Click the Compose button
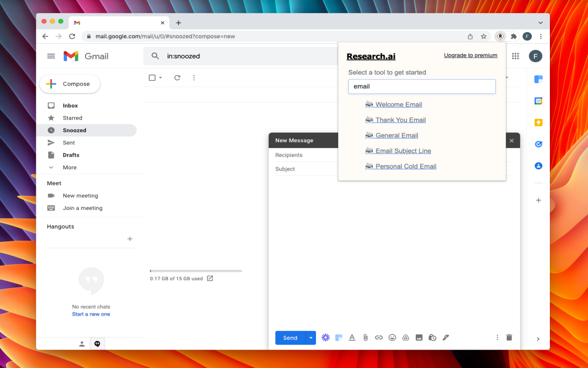The image size is (588, 368). 70,84
